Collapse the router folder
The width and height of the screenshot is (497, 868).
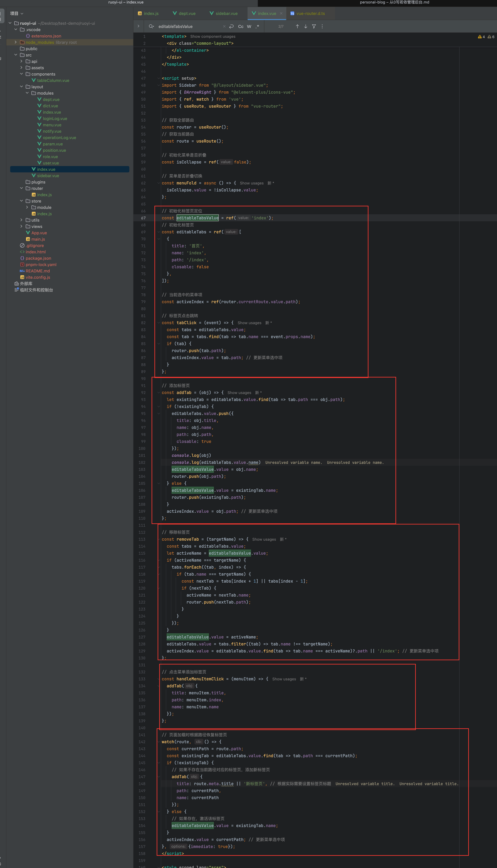21,188
